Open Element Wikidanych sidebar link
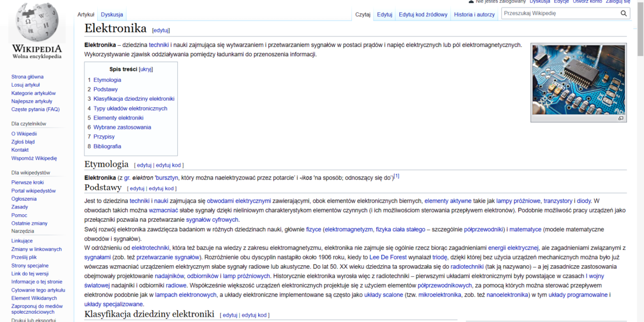The width and height of the screenshot is (644, 322). point(34,298)
